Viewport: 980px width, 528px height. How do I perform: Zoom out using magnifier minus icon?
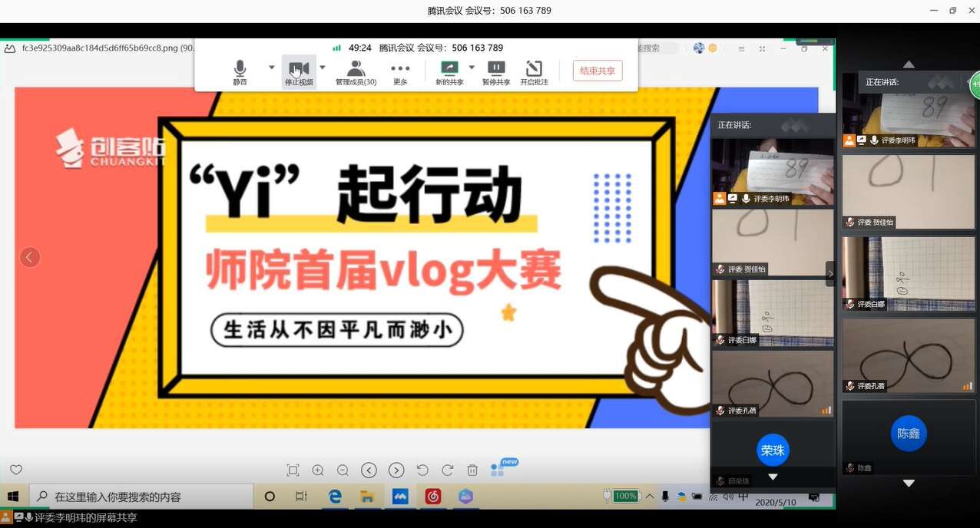[343, 470]
